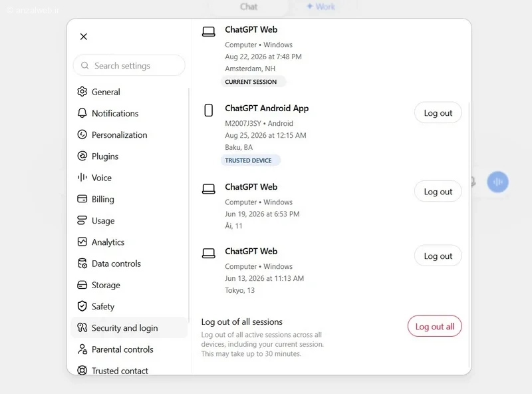Click the sidebar menu scrollbar
This screenshot has height=394, width=532.
pyautogui.click(x=189, y=204)
